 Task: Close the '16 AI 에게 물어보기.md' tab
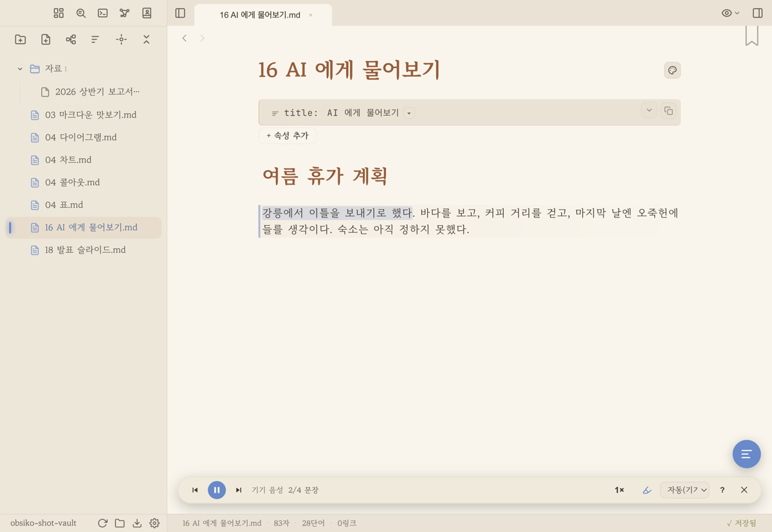311,15
